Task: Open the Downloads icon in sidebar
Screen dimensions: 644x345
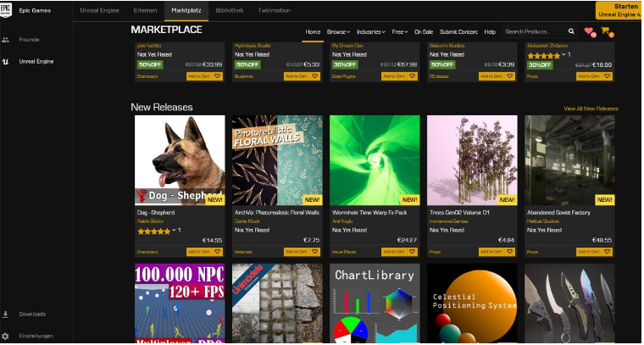Action: pos(5,314)
